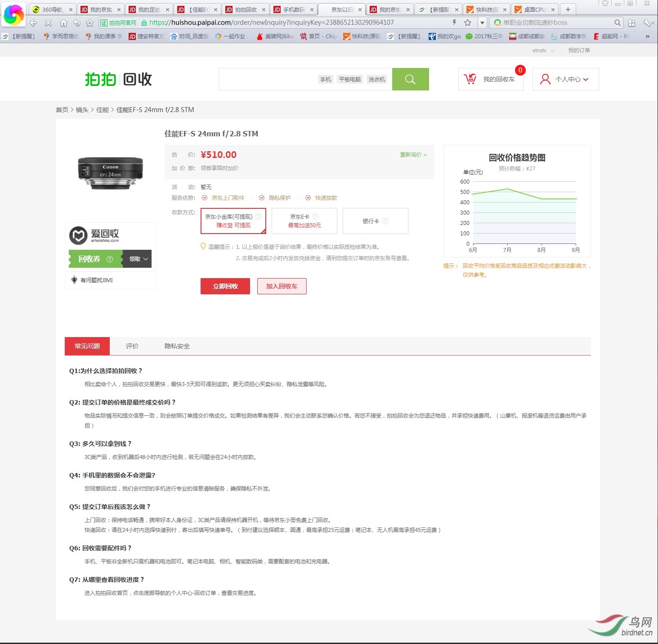
Task: Open the 学而思培优 bookmark
Action: click(x=62, y=36)
